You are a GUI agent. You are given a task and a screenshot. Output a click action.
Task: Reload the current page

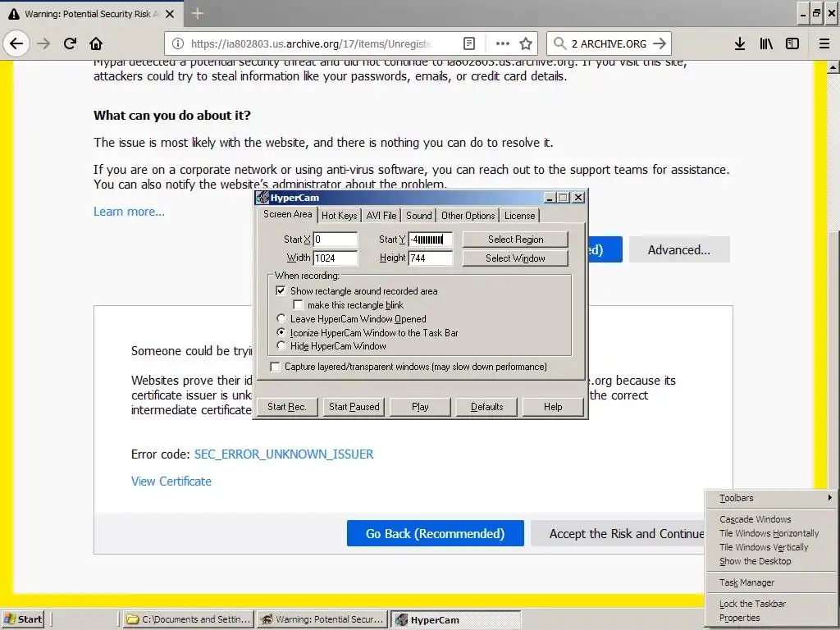point(70,43)
